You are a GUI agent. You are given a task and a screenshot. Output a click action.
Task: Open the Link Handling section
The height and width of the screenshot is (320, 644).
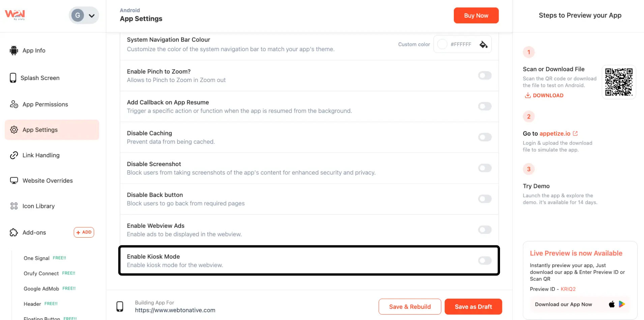(41, 155)
